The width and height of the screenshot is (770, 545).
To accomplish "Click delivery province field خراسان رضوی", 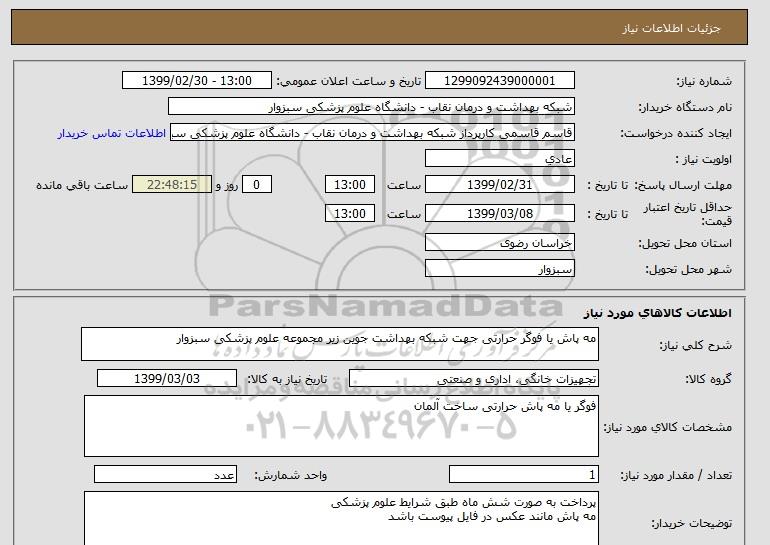I will point(500,243).
